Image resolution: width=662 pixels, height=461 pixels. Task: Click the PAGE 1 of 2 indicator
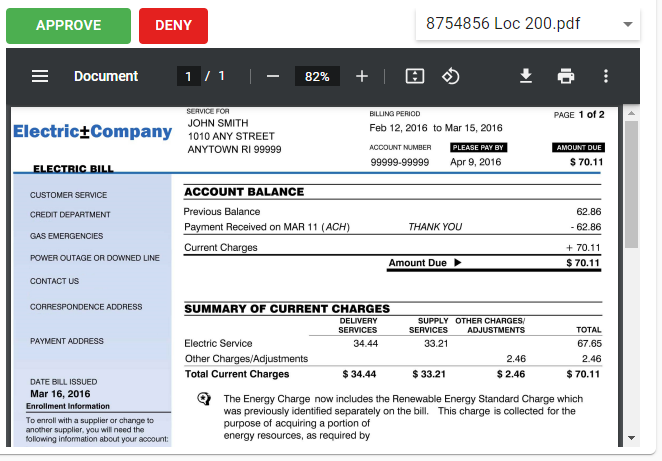coord(579,115)
